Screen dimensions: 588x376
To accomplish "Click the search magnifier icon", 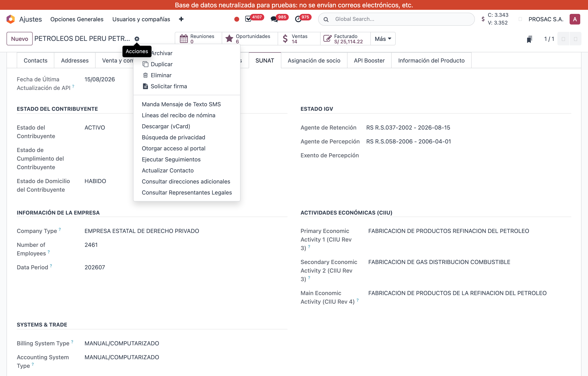I will pos(326,19).
